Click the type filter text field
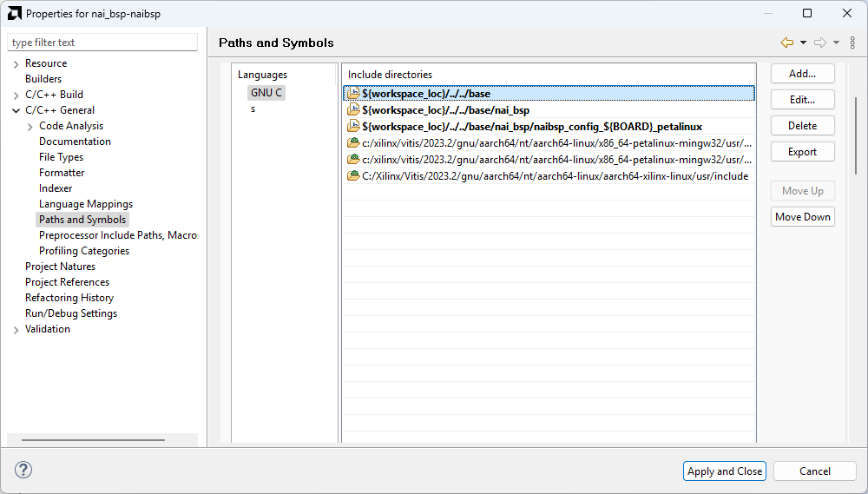 click(102, 43)
